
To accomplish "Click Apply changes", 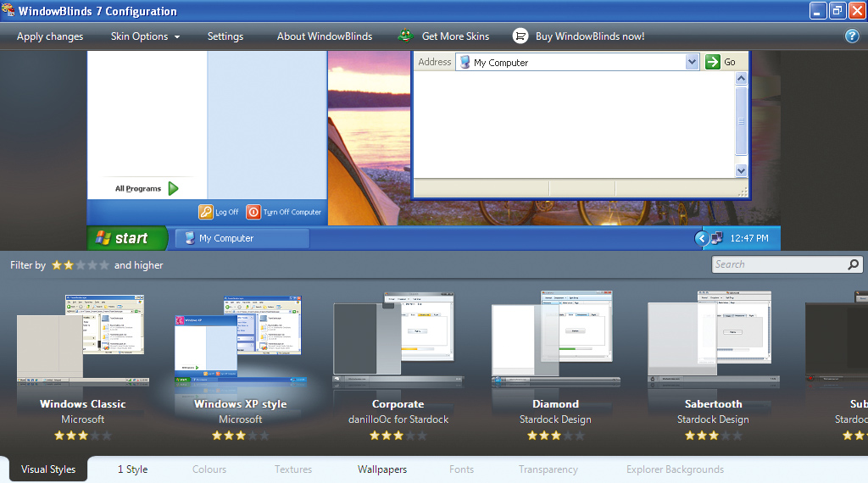I will point(50,36).
